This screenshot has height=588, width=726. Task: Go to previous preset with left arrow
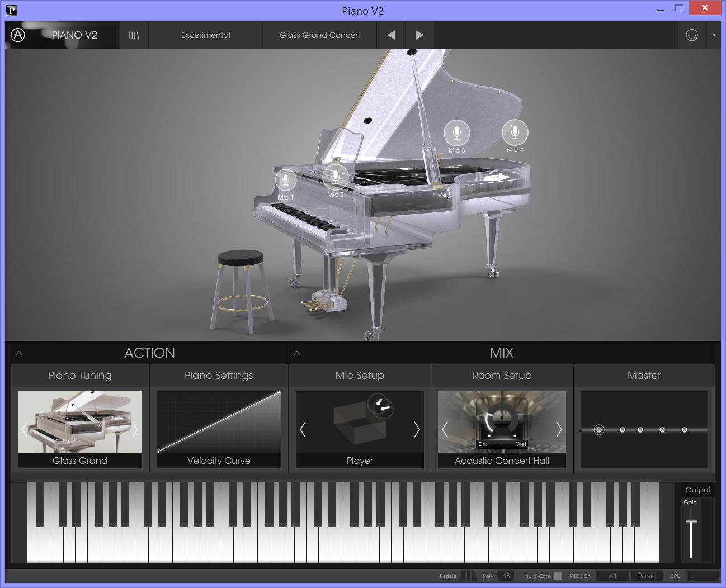coord(391,35)
